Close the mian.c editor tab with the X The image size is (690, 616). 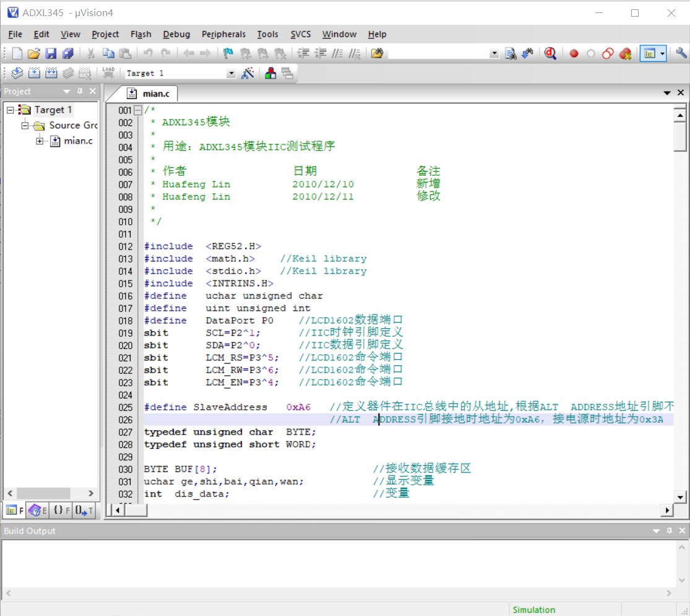pyautogui.click(x=680, y=92)
